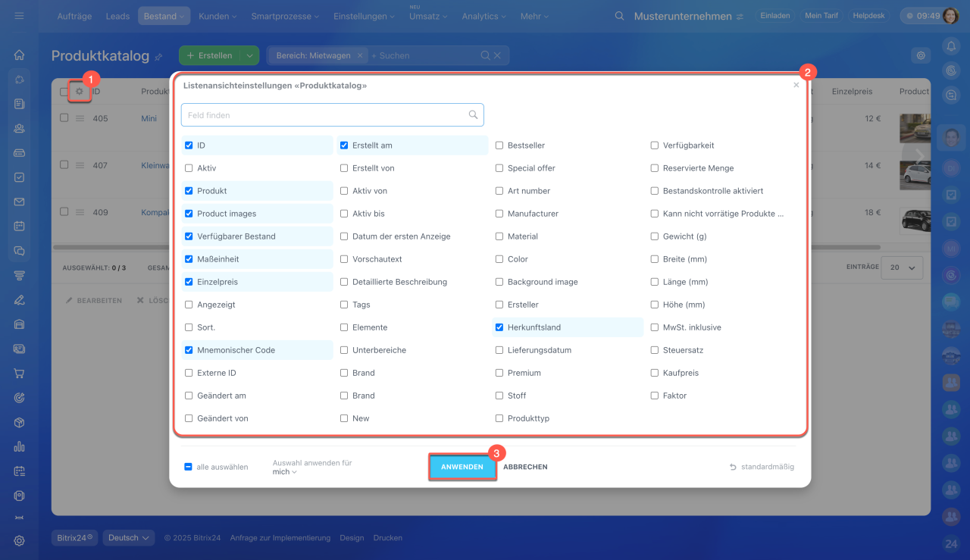Viewport: 970px width, 560px height.
Task: Open the shopping cart icon in sidebar
Action: (19, 374)
